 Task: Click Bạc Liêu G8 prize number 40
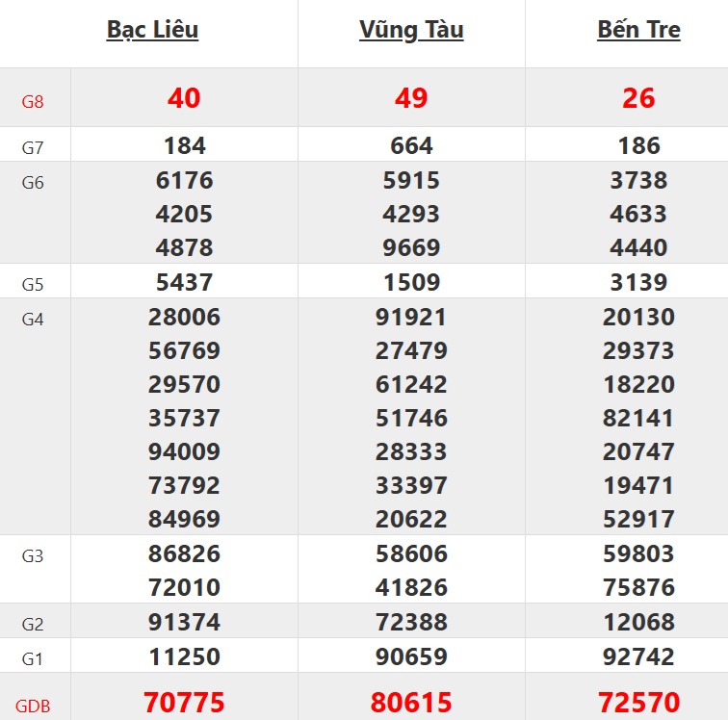click(x=184, y=98)
